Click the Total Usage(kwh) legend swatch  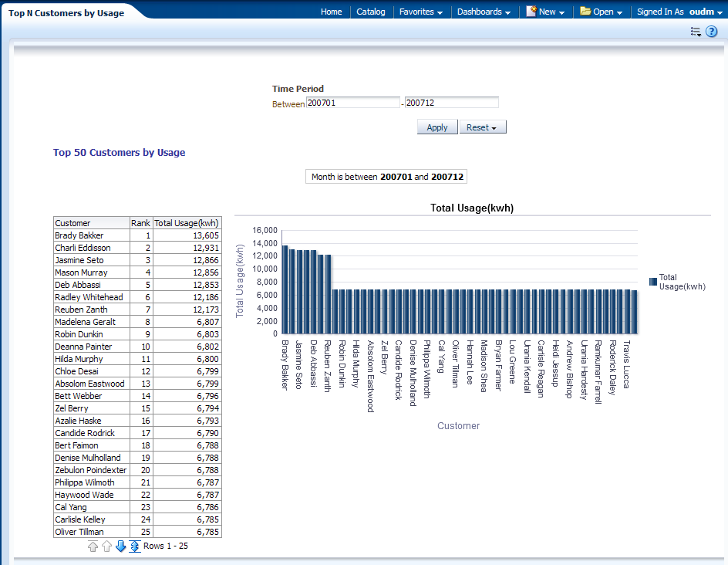point(652,282)
